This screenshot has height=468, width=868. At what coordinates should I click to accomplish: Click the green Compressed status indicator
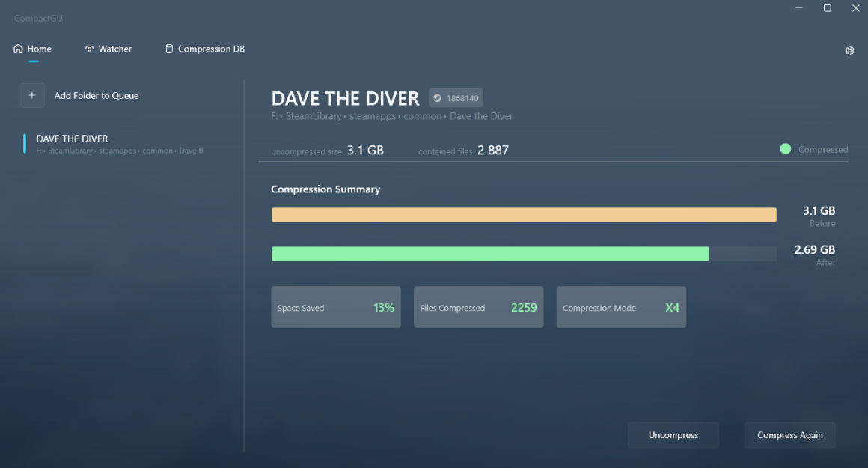click(x=786, y=149)
